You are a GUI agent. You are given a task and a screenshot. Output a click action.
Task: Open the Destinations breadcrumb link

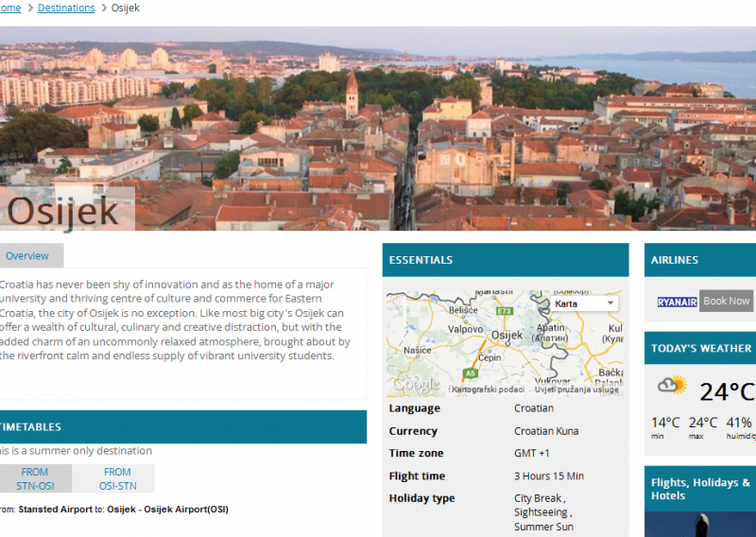click(66, 9)
